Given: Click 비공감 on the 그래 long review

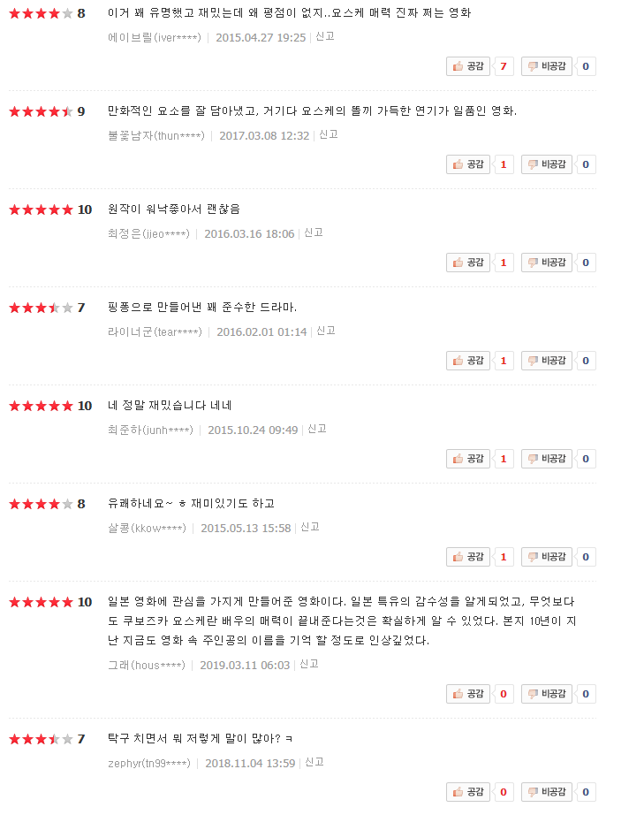Looking at the screenshot, I should click(546, 694).
